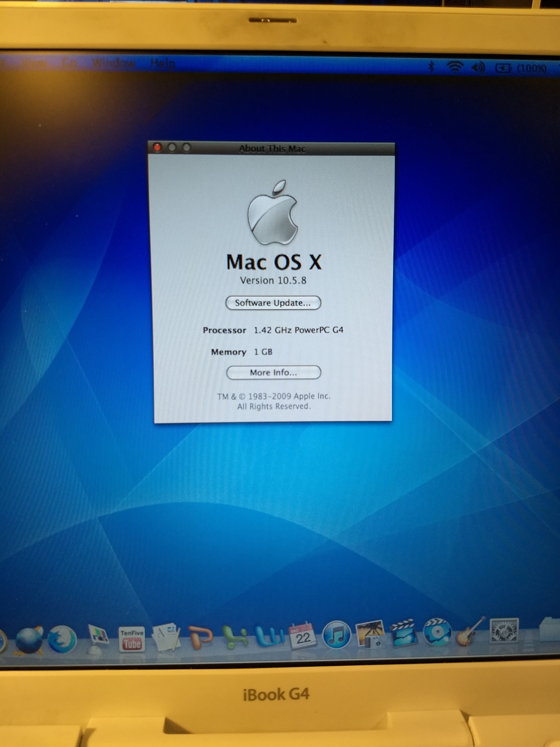Click the Apple logo in About window

tap(273, 213)
